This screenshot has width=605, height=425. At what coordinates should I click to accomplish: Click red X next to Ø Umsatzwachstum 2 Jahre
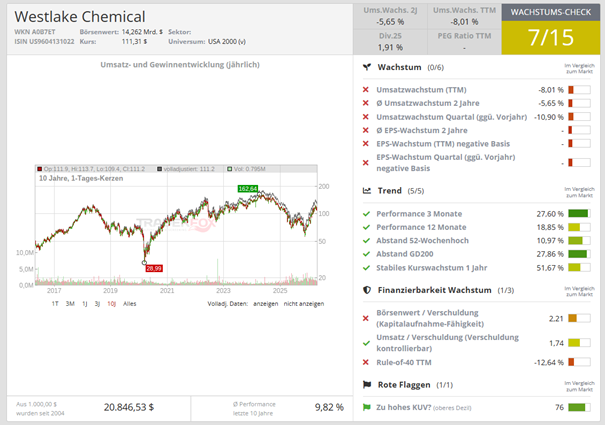366,103
